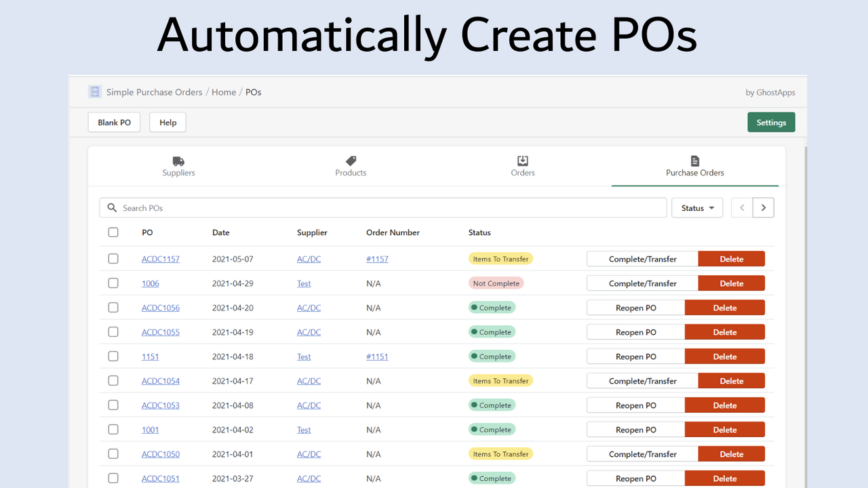
Task: Open the Settings green button
Action: [771, 123]
